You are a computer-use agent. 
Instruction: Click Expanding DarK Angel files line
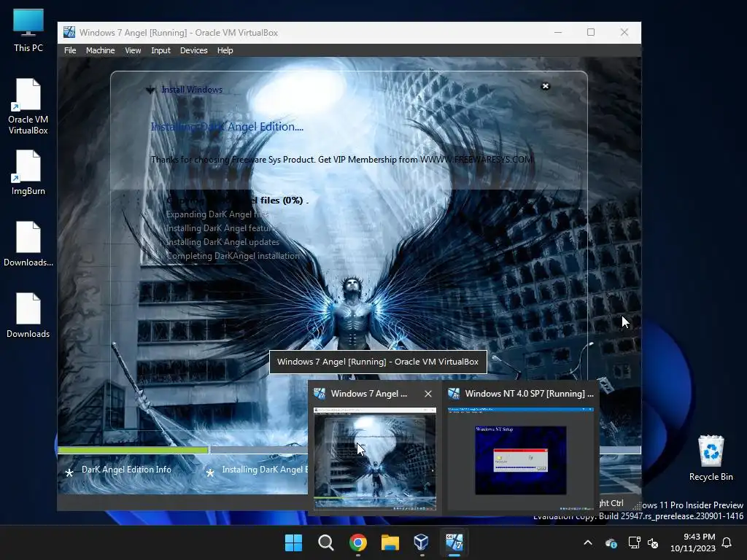click(x=217, y=214)
